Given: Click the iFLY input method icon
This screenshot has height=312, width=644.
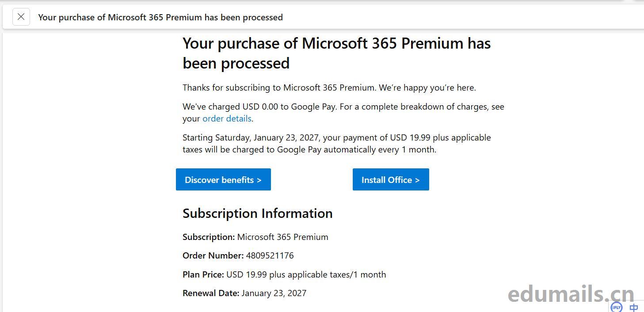Looking at the screenshot, I should pyautogui.click(x=616, y=307).
